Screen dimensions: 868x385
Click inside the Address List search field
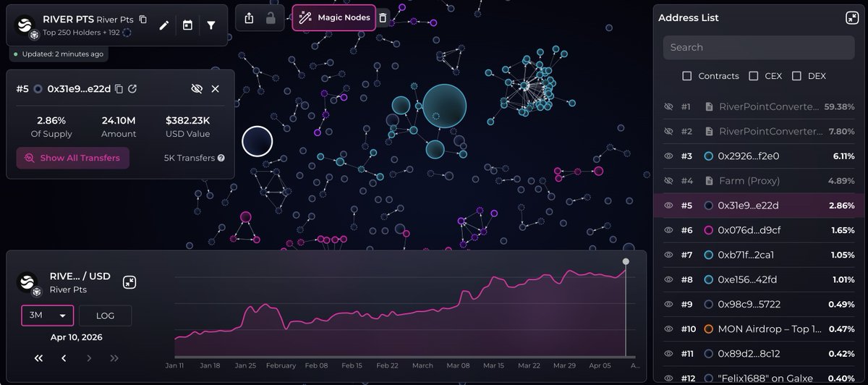(759, 47)
